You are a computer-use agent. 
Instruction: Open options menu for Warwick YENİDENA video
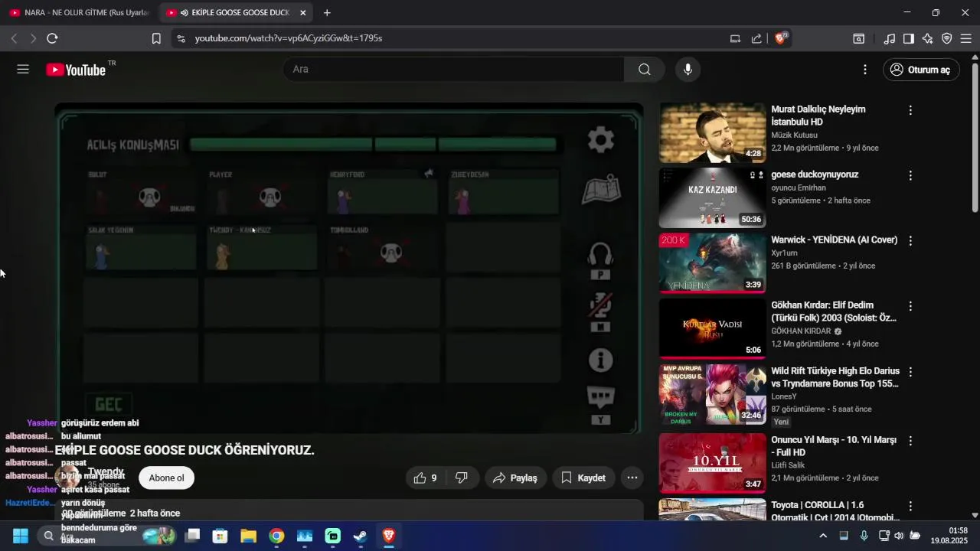910,240
